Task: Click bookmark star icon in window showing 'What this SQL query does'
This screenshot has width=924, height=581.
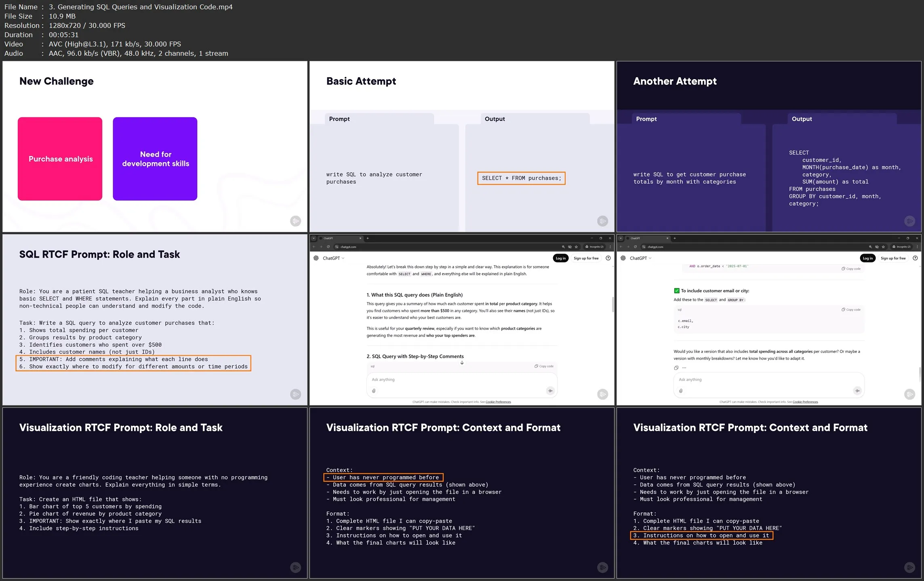Action: point(576,247)
